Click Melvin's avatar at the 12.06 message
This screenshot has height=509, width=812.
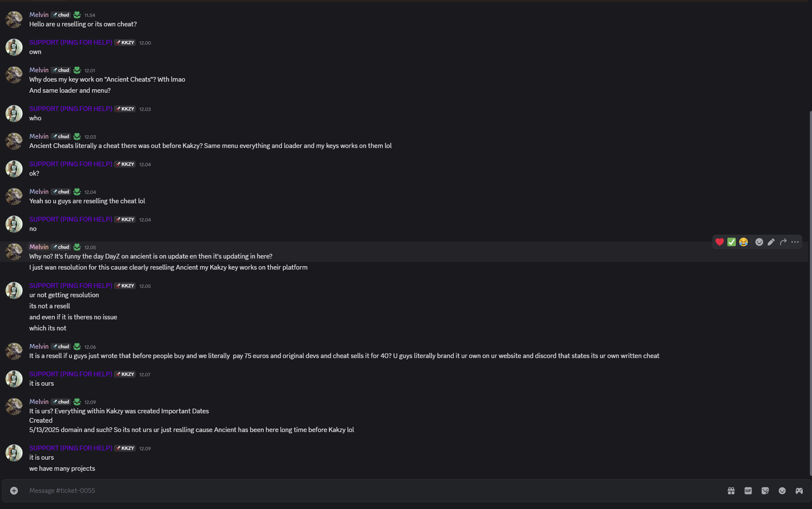[x=14, y=351]
